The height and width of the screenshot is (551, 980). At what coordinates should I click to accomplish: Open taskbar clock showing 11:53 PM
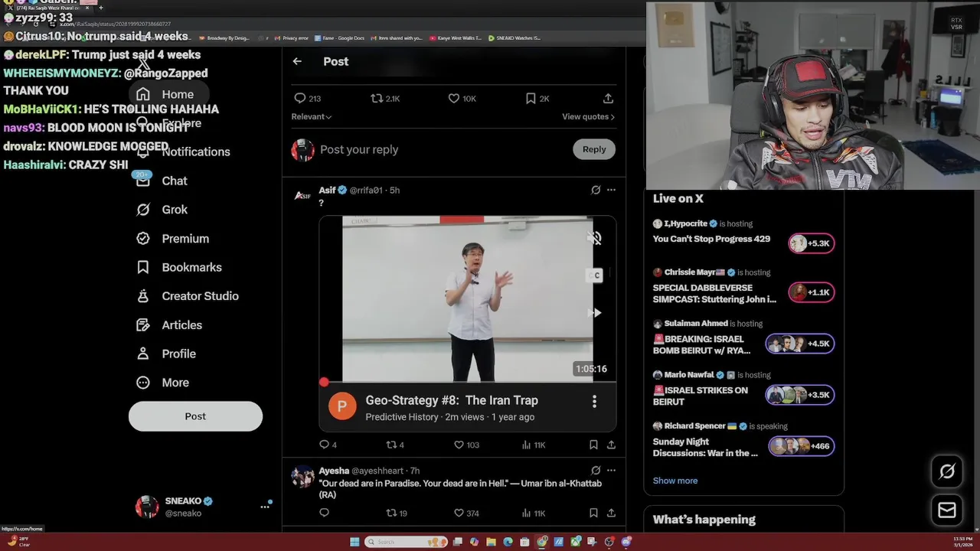click(x=963, y=542)
